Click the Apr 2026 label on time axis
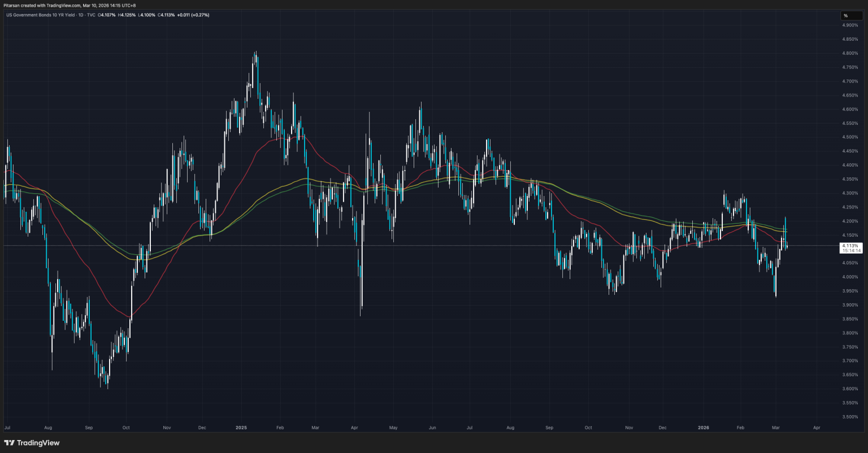The width and height of the screenshot is (868, 453). click(x=816, y=428)
